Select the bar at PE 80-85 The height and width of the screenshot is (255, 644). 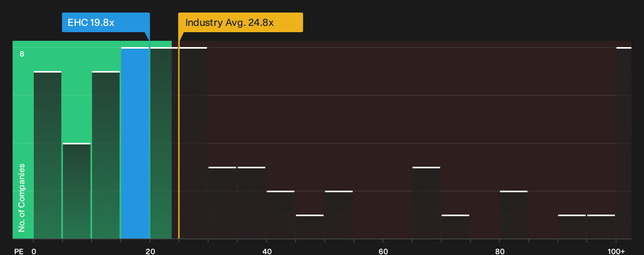tap(514, 215)
